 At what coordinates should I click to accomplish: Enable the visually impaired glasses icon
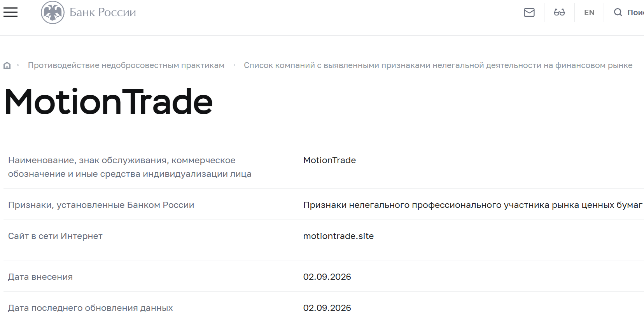pos(559,12)
